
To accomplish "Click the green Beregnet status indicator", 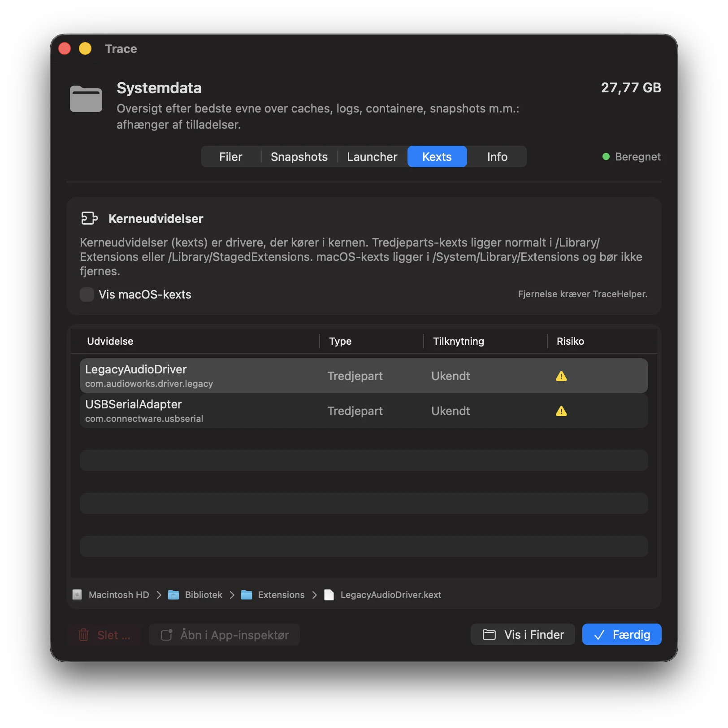I will 606,157.
